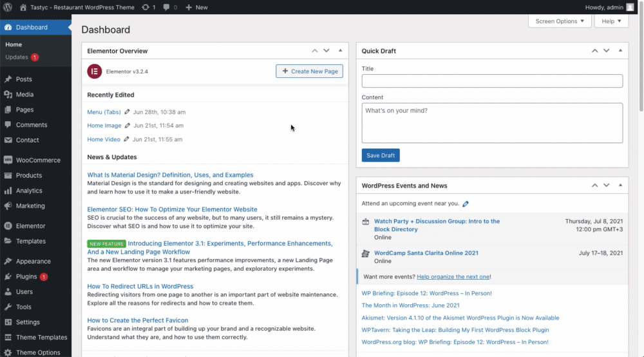The image size is (644, 357).
Task: Click the WooCommerce logo icon
Action: pyautogui.click(x=8, y=160)
